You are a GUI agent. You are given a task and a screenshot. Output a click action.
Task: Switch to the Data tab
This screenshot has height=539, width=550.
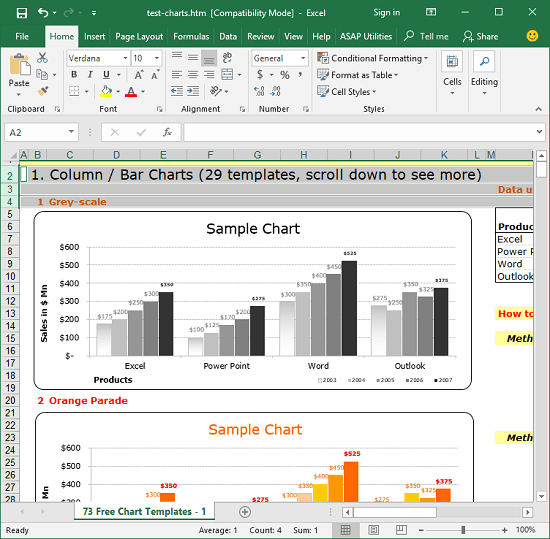(228, 36)
